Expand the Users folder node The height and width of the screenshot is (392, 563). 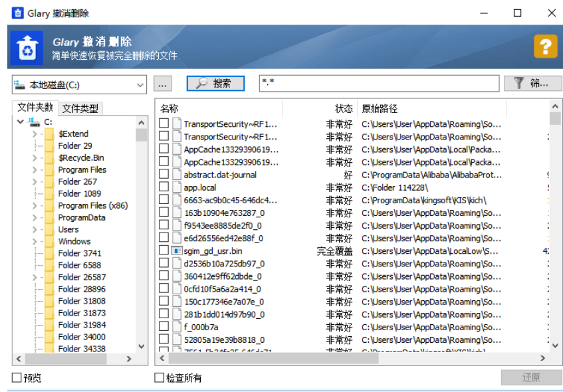(x=35, y=229)
